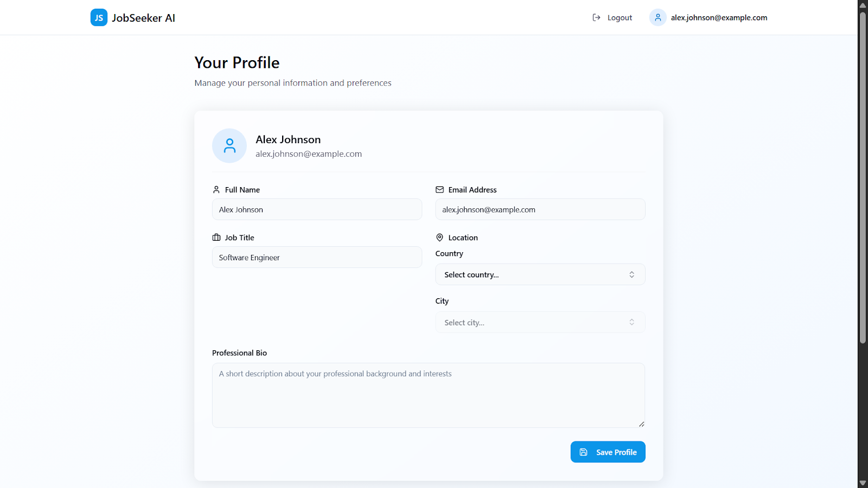Click the header user avatar icon
This screenshot has width=868, height=488.
658,17
